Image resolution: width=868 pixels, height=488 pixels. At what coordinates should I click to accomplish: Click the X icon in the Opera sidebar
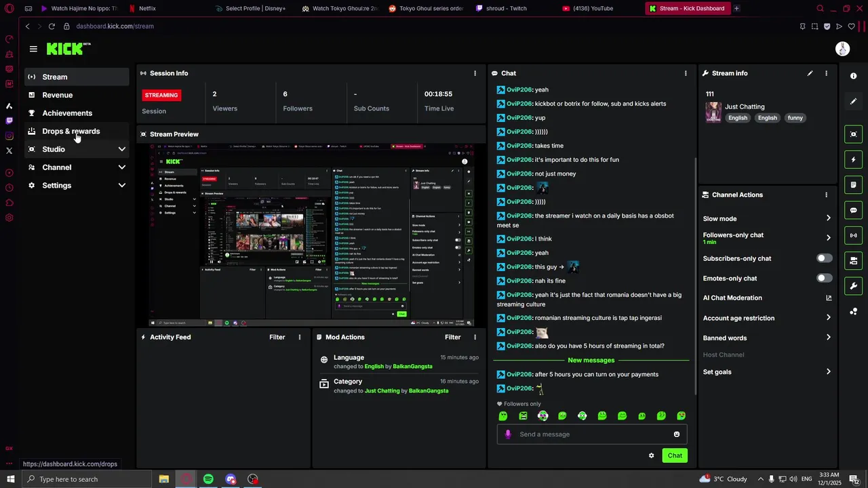[9, 150]
